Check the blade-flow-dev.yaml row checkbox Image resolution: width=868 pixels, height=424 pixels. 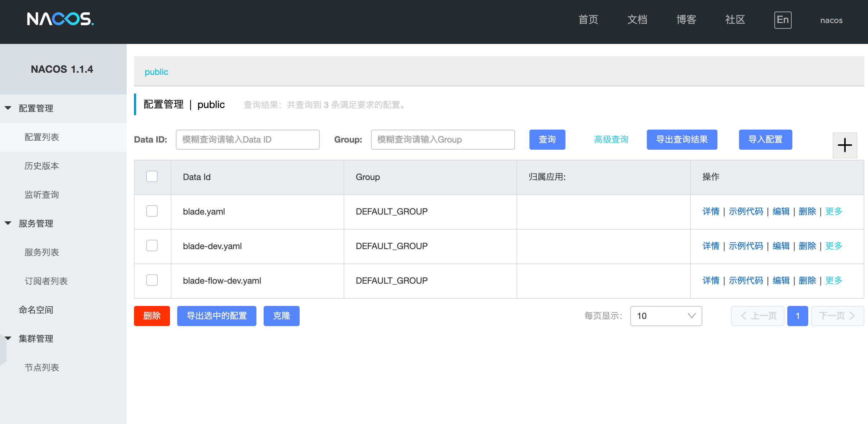(152, 280)
